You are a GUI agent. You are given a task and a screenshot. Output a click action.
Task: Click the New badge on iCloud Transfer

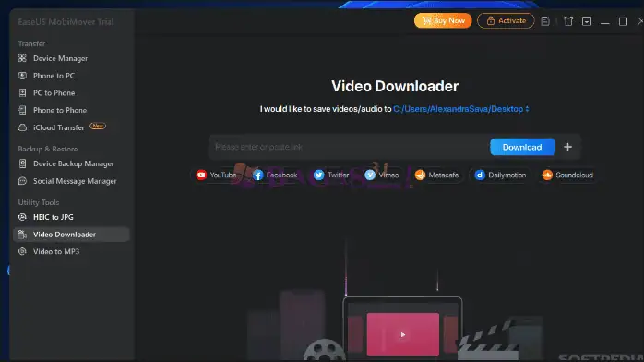pyautogui.click(x=98, y=126)
